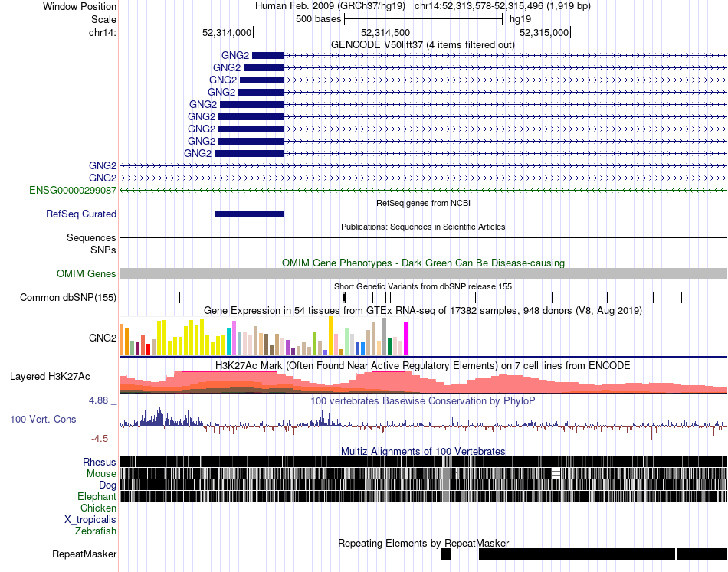
Task: Click the RefSeq Curated exon block
Action: tap(249, 214)
